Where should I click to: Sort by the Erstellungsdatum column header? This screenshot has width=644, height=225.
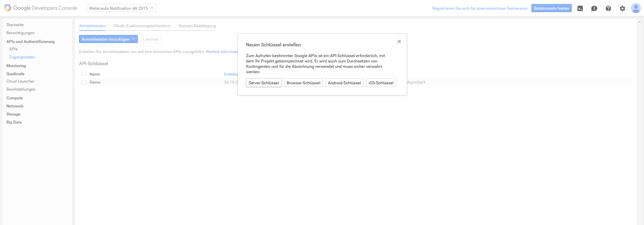[x=231, y=74]
